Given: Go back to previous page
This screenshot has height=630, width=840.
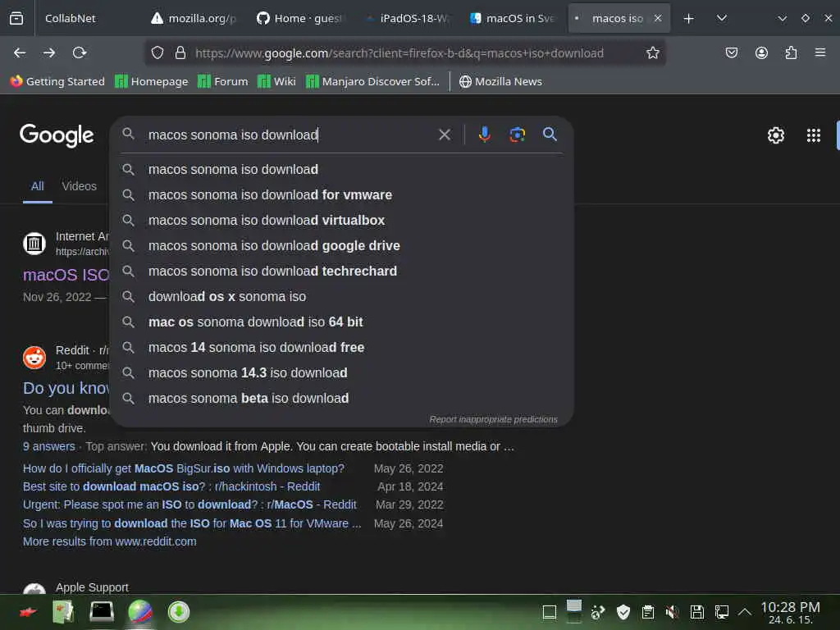Looking at the screenshot, I should pyautogui.click(x=20, y=52).
